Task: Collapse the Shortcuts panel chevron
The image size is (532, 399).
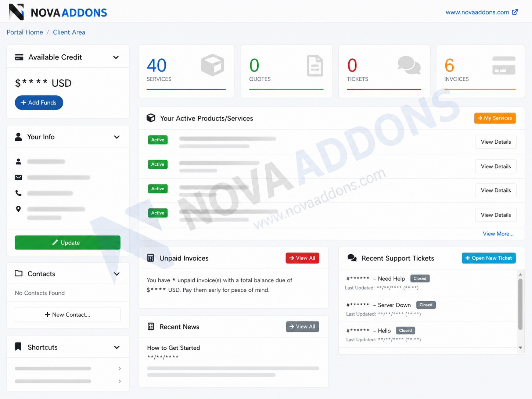Action: pyautogui.click(x=117, y=347)
